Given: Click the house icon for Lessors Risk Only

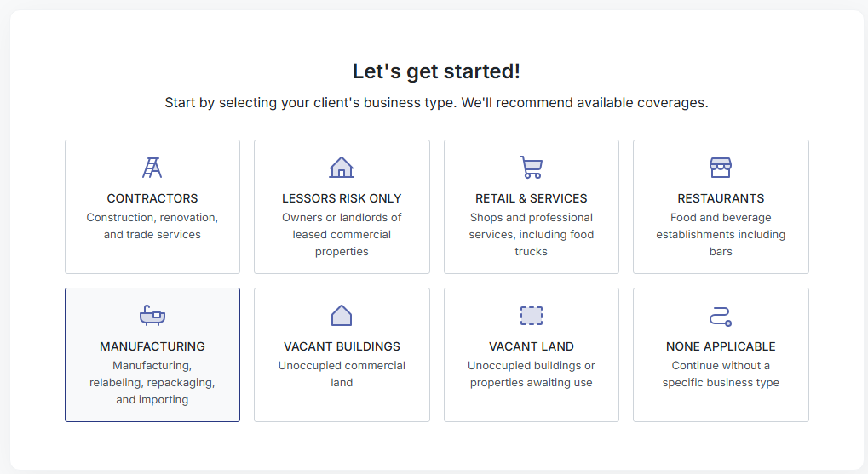Looking at the screenshot, I should coord(342,168).
